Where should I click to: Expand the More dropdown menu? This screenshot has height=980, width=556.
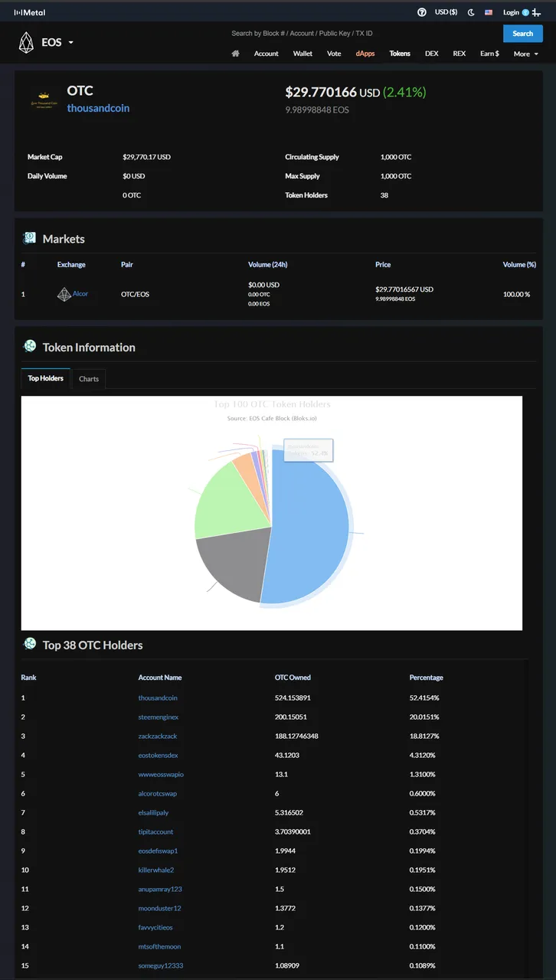(x=525, y=54)
